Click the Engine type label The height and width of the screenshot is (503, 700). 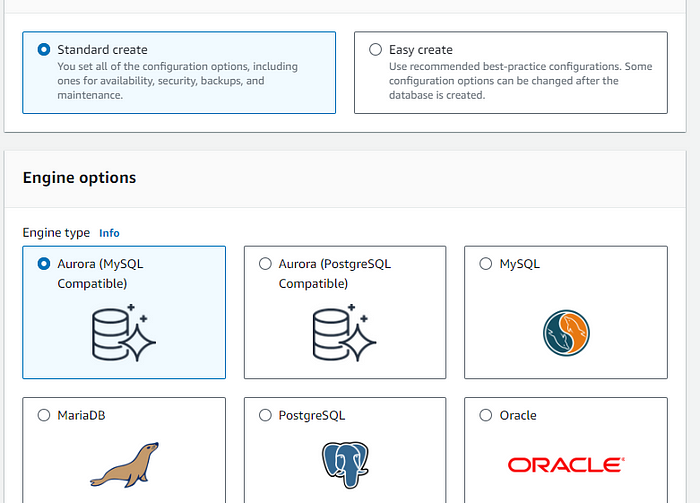click(x=56, y=233)
